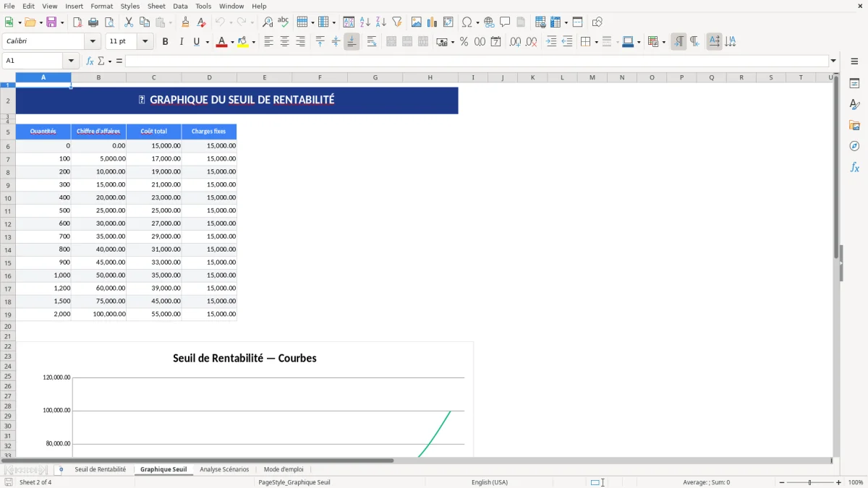Run the spelling checker

tap(283, 22)
